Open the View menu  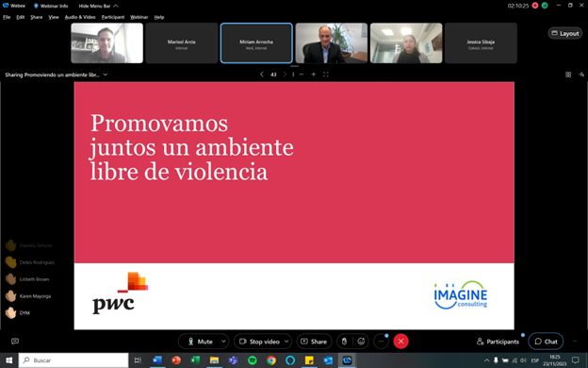pos(54,17)
